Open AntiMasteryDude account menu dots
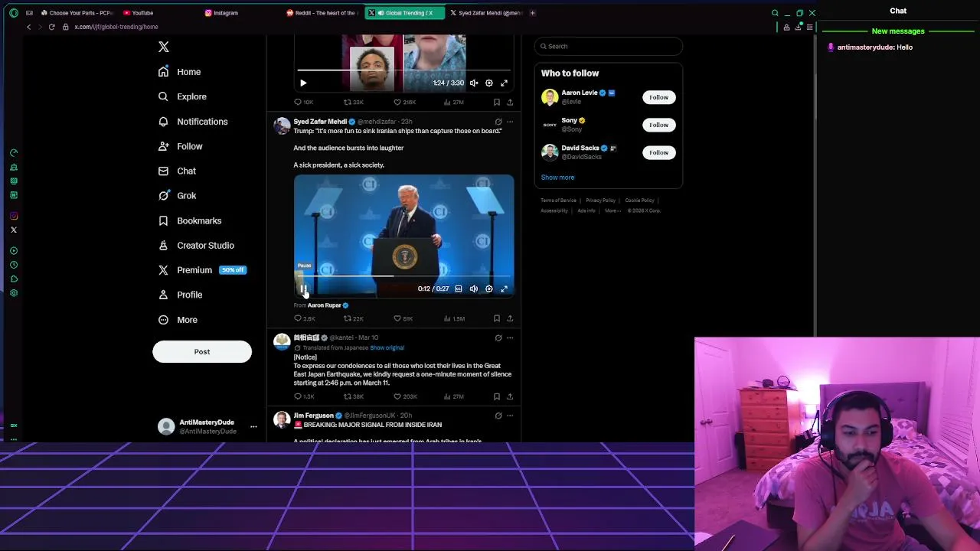The height and width of the screenshot is (551, 980). [253, 427]
